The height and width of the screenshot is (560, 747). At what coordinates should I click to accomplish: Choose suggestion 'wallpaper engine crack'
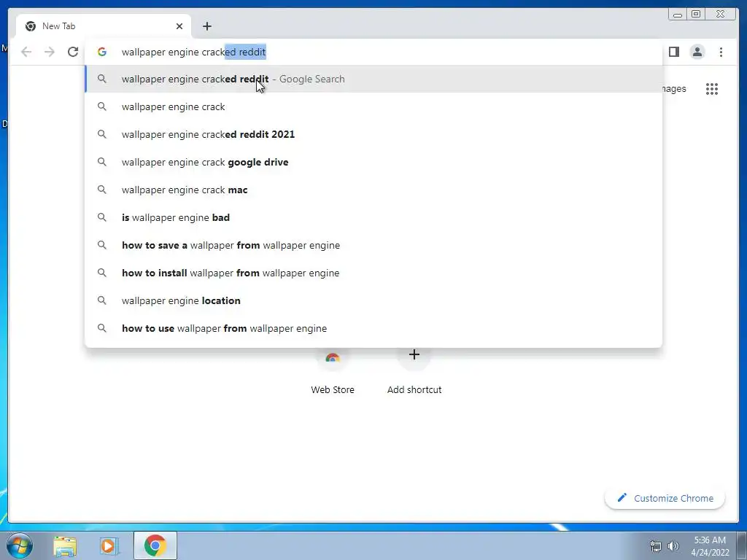[373, 106]
